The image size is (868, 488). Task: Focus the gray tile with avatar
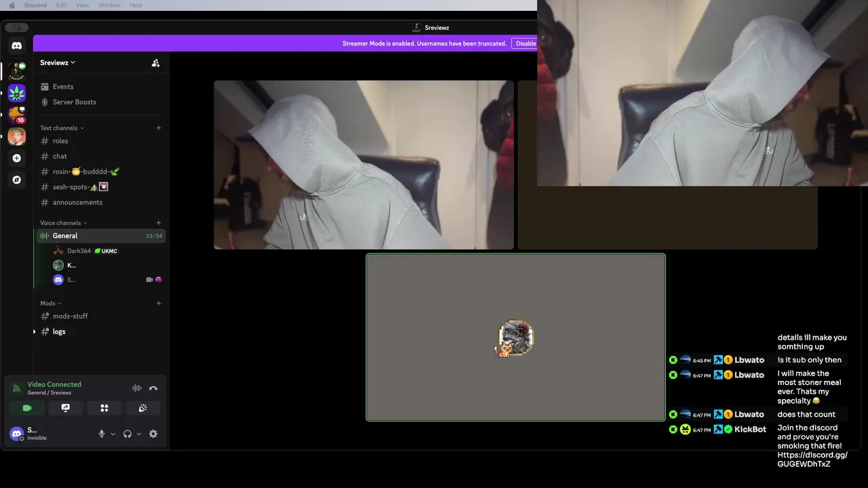tap(515, 338)
